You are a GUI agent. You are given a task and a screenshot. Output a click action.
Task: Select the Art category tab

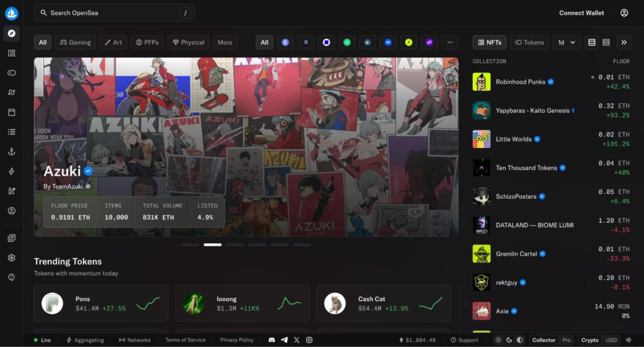[113, 42]
